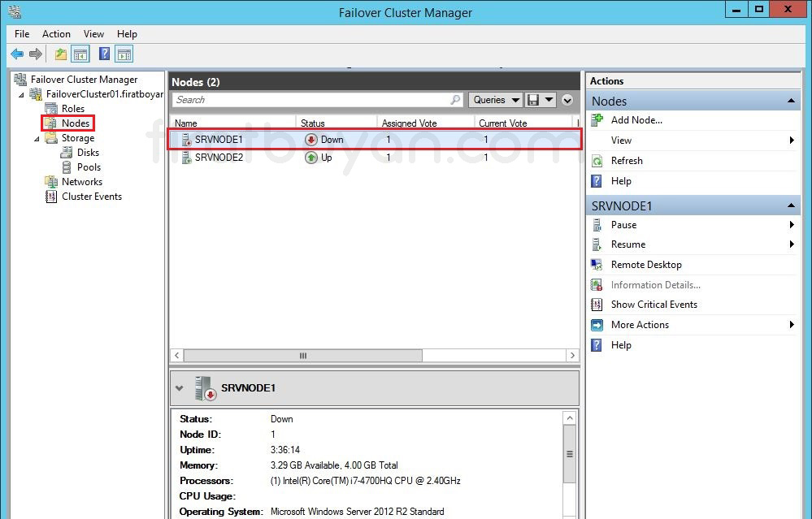Click the red Down status icon for SRVNODE1
The height and width of the screenshot is (519, 812).
coord(310,140)
